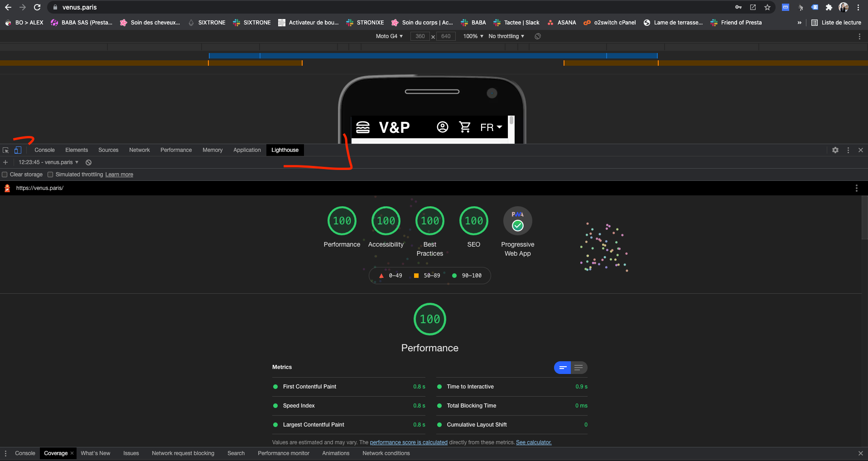Bookmark this page with the star icon
The height and width of the screenshot is (461, 868).
pyautogui.click(x=767, y=7)
